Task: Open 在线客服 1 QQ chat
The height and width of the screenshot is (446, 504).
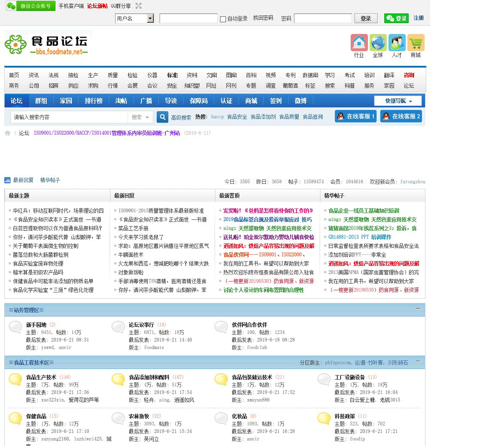Action: [356, 116]
